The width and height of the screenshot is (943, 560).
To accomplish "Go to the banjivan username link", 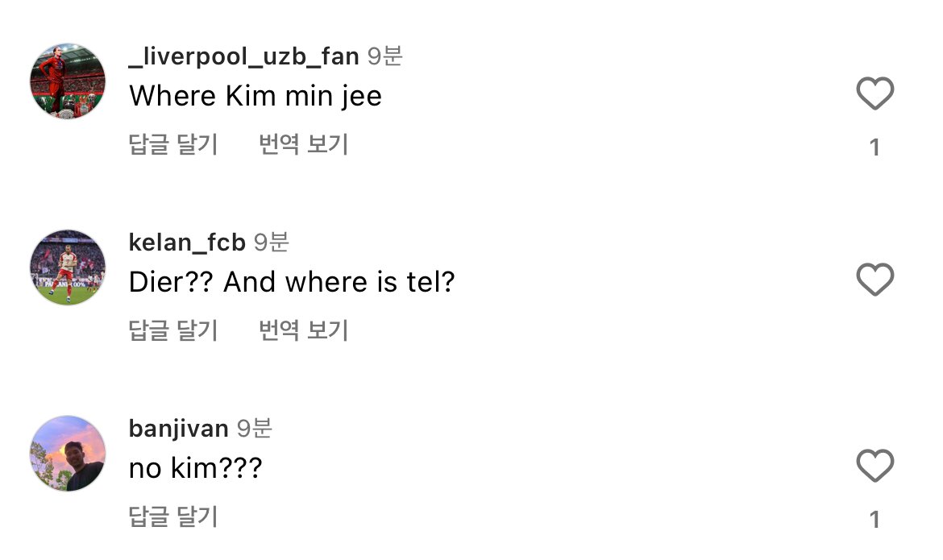I will point(178,428).
